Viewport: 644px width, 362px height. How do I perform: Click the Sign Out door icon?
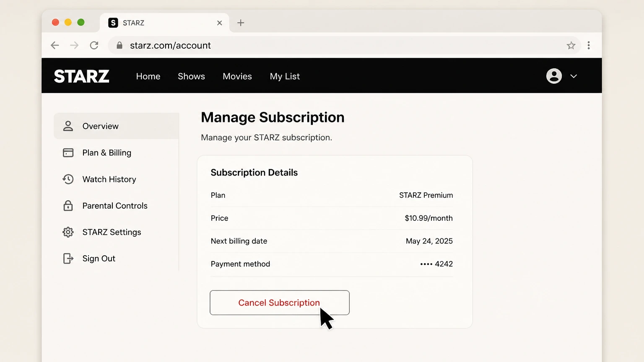coord(68,259)
